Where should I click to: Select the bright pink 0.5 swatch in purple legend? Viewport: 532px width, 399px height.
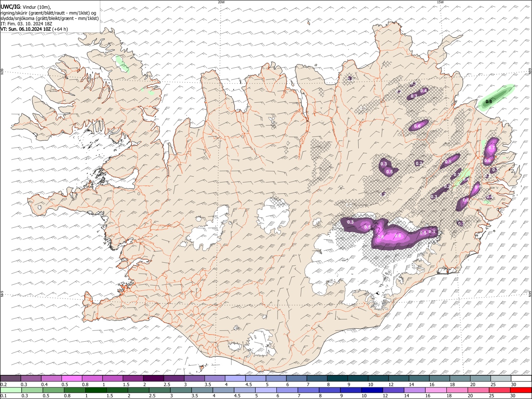tap(72, 378)
